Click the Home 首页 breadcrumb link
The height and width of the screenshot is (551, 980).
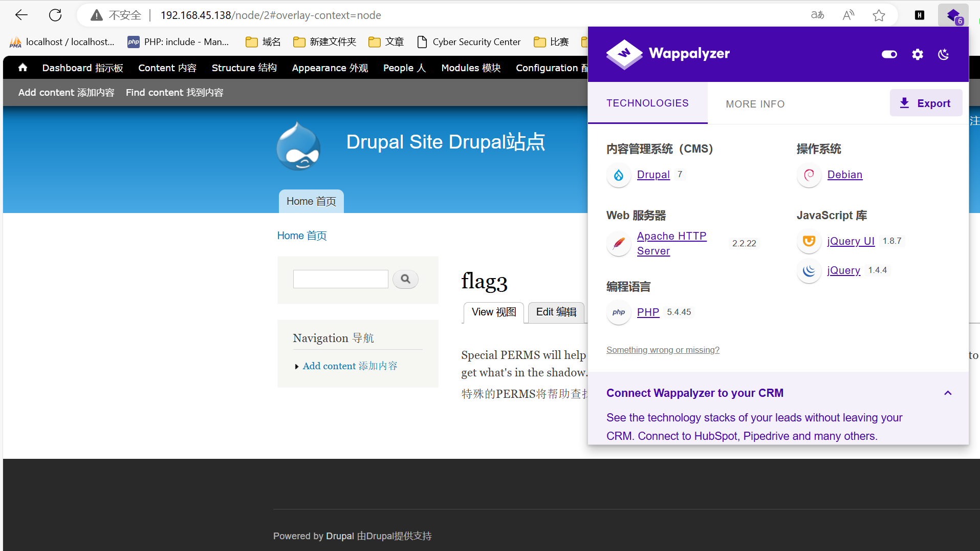click(x=302, y=236)
